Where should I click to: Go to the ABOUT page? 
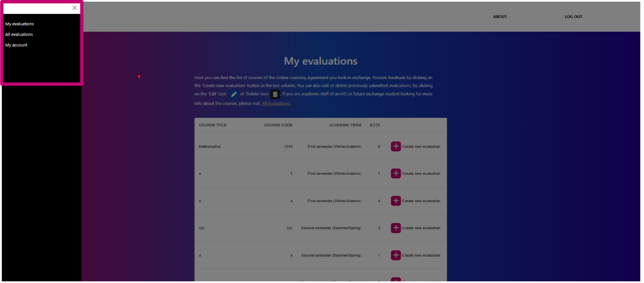point(500,16)
